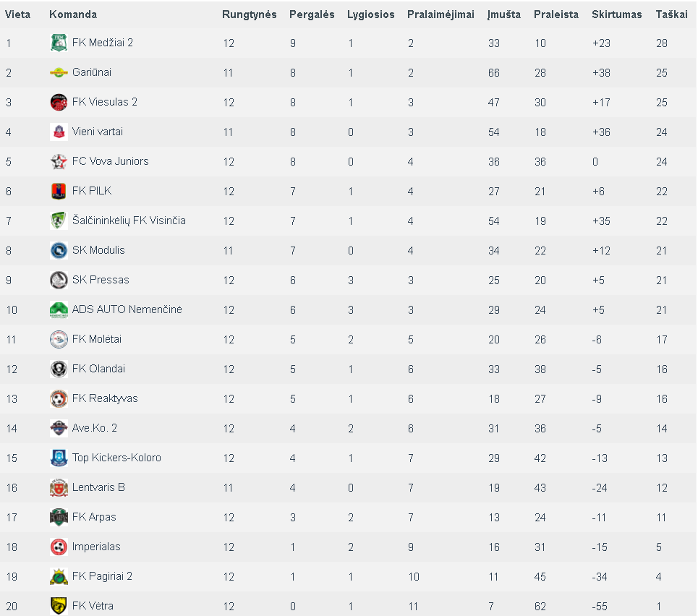Viewport: 698px width, 616px height.
Task: Sort table by Taškai column header
Action: (671, 14)
